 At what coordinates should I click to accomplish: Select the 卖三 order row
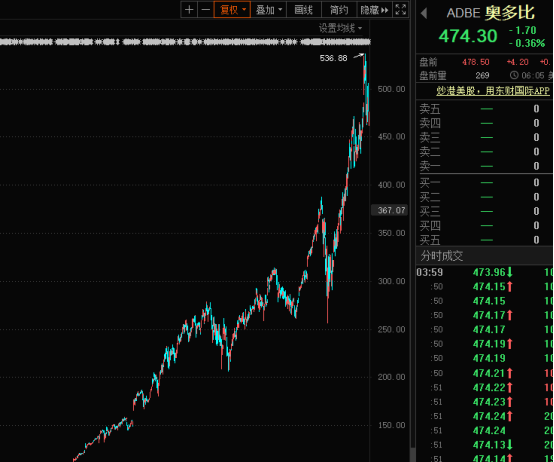point(484,137)
